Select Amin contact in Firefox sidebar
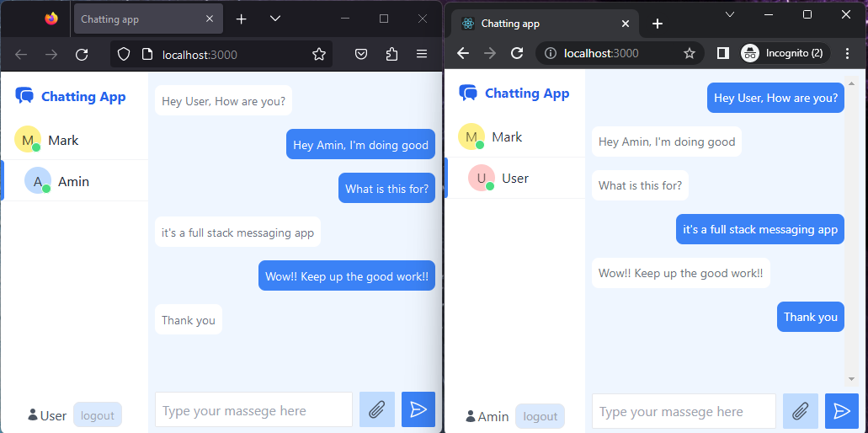 (x=73, y=181)
